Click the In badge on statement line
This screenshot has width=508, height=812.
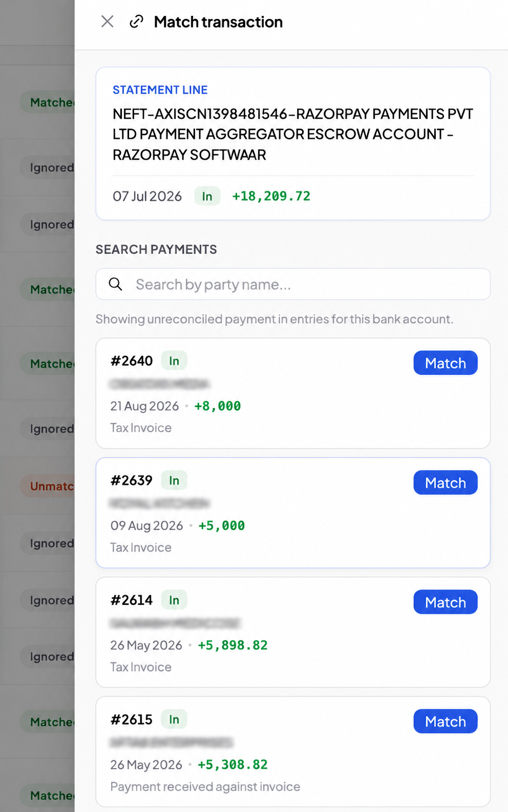click(207, 196)
